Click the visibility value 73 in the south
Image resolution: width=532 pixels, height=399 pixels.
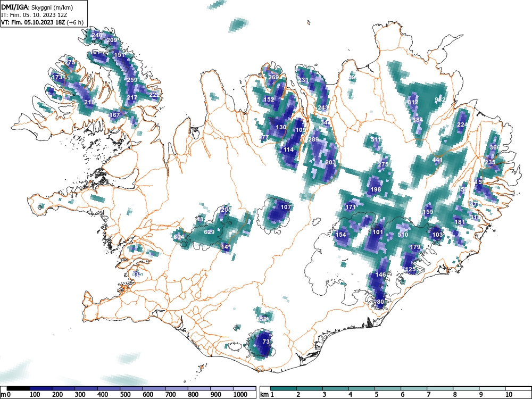tap(266, 342)
